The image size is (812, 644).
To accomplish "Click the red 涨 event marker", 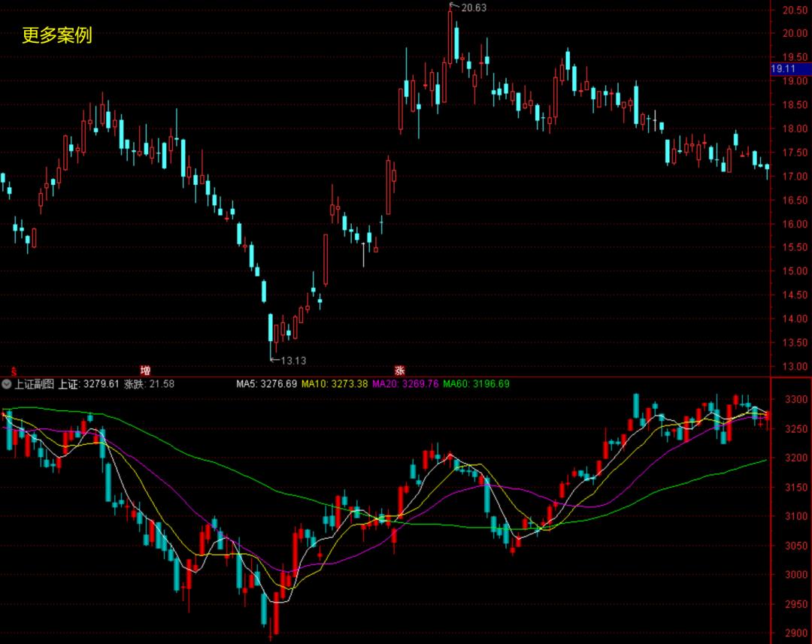I will click(400, 370).
